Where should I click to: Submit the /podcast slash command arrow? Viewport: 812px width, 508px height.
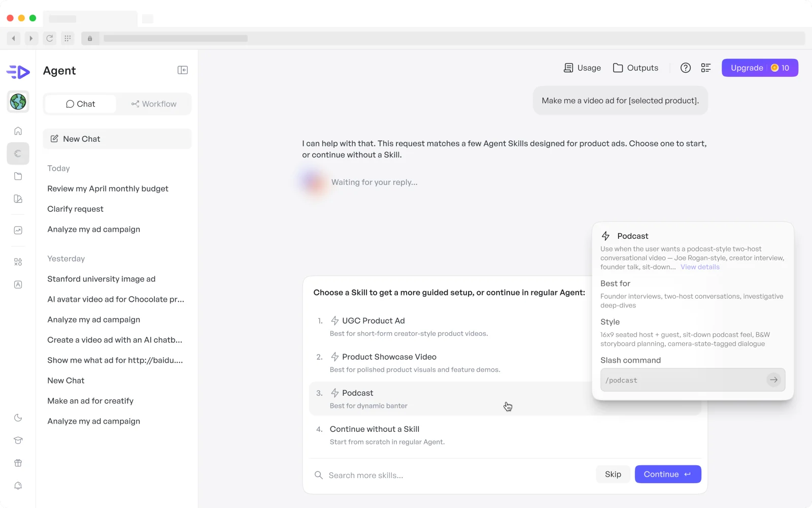pyautogui.click(x=773, y=380)
